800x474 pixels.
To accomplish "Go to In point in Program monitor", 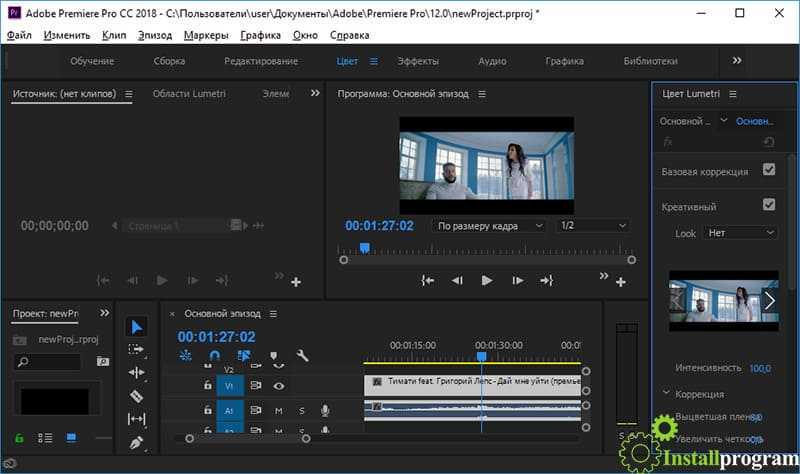I will point(428,281).
